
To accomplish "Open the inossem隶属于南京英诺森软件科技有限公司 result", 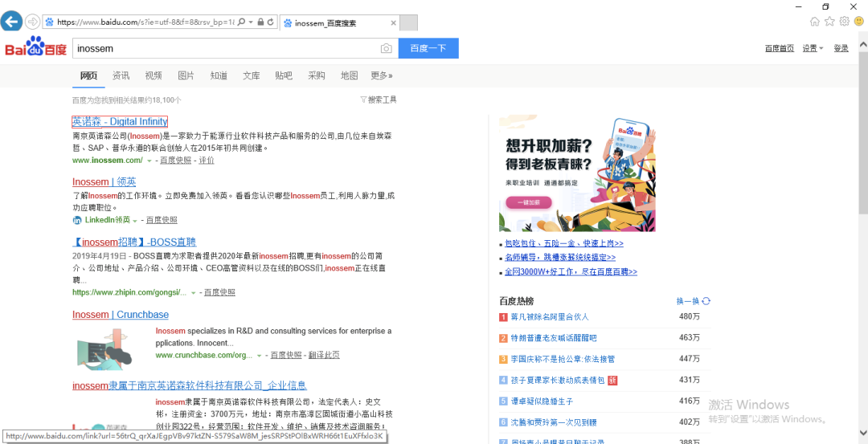I will point(190,385).
